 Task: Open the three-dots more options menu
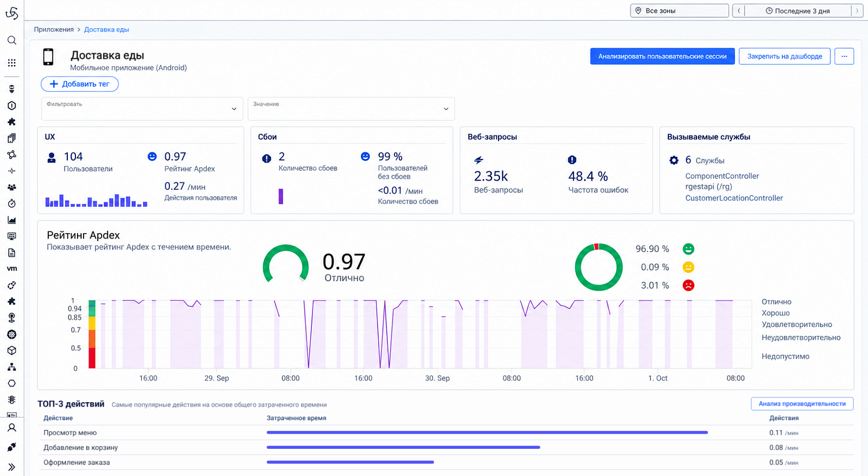pyautogui.click(x=844, y=56)
